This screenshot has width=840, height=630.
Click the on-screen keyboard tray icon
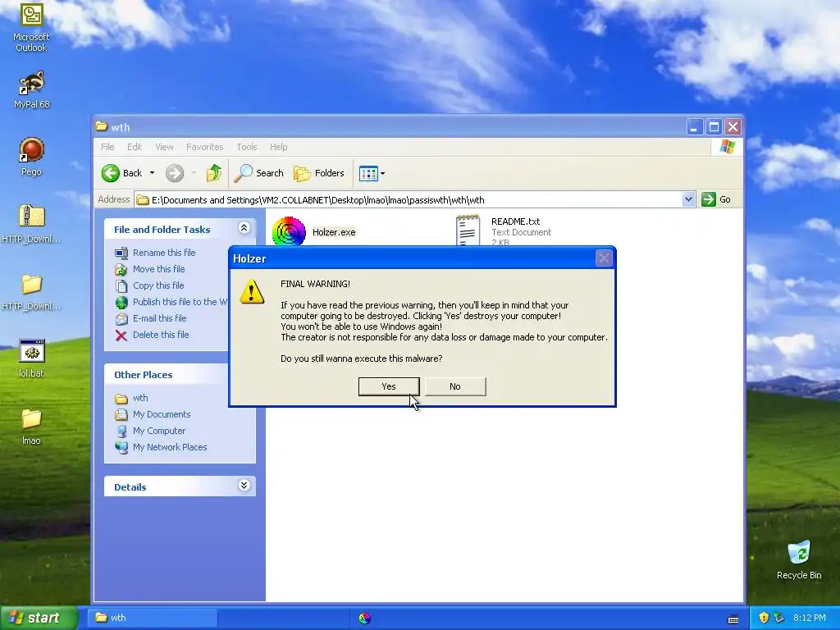point(733,619)
